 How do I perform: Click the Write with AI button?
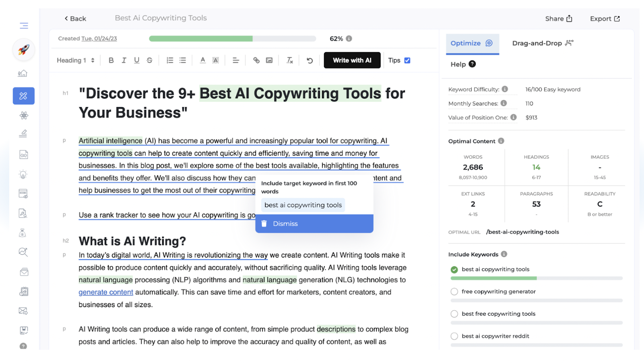[352, 60]
